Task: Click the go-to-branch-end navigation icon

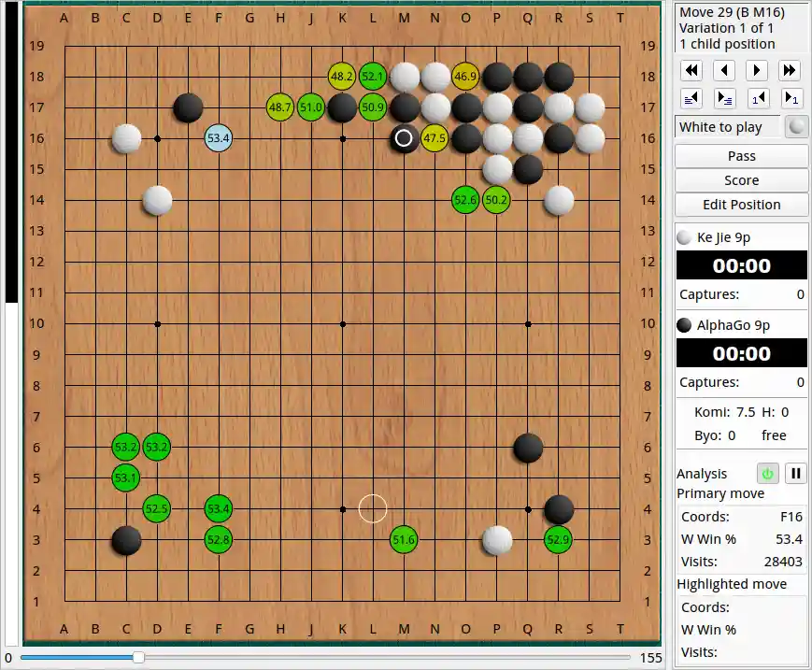Action: pos(724,98)
